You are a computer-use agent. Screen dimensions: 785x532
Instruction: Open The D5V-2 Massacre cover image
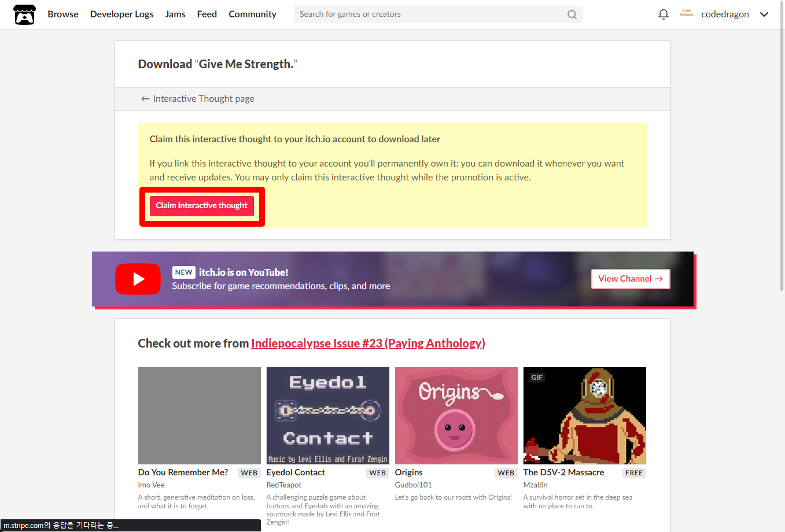click(585, 416)
